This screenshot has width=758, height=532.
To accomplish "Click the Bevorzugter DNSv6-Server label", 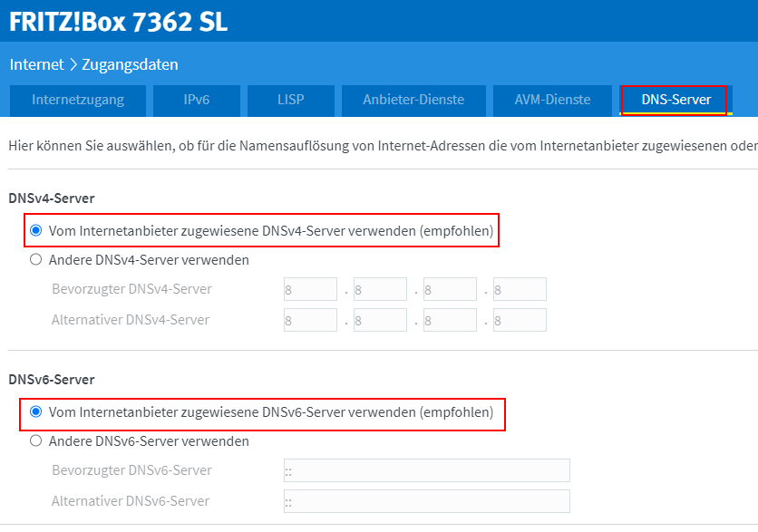I will click(x=132, y=470).
